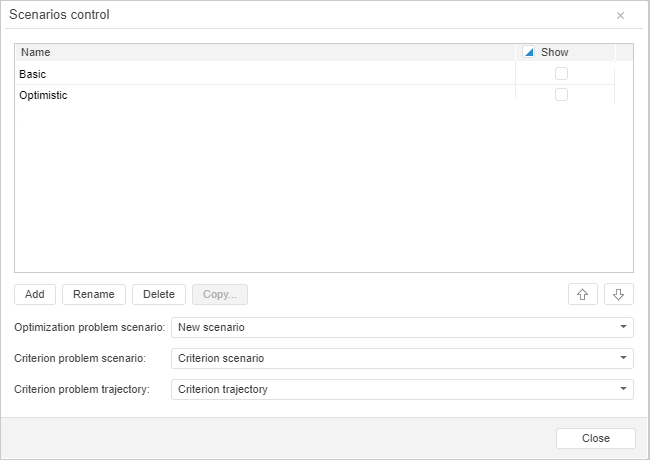Close the Scenarios control dialog via X
The image size is (650, 460).
pos(620,15)
